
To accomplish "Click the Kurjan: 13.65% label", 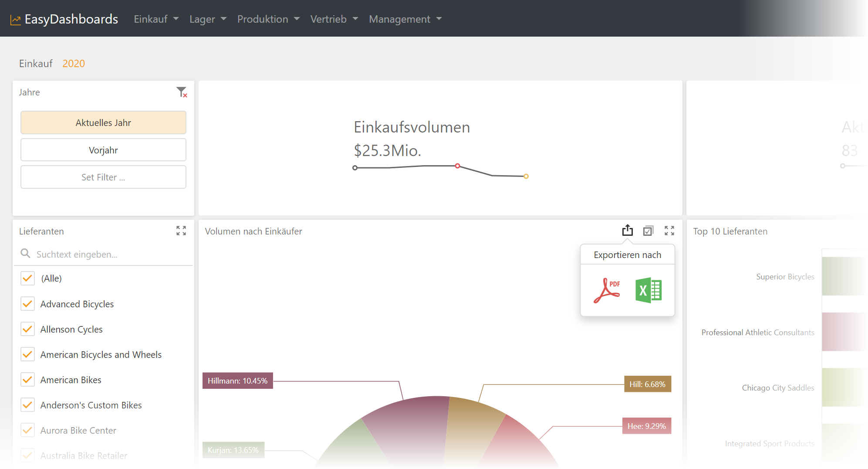I will click(x=233, y=450).
